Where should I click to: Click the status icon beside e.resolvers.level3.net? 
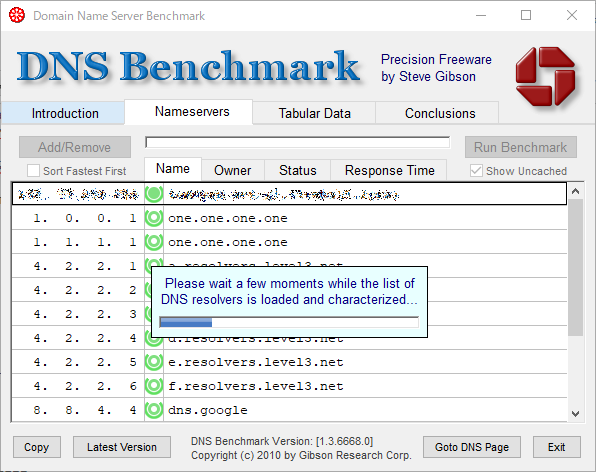coord(154,362)
